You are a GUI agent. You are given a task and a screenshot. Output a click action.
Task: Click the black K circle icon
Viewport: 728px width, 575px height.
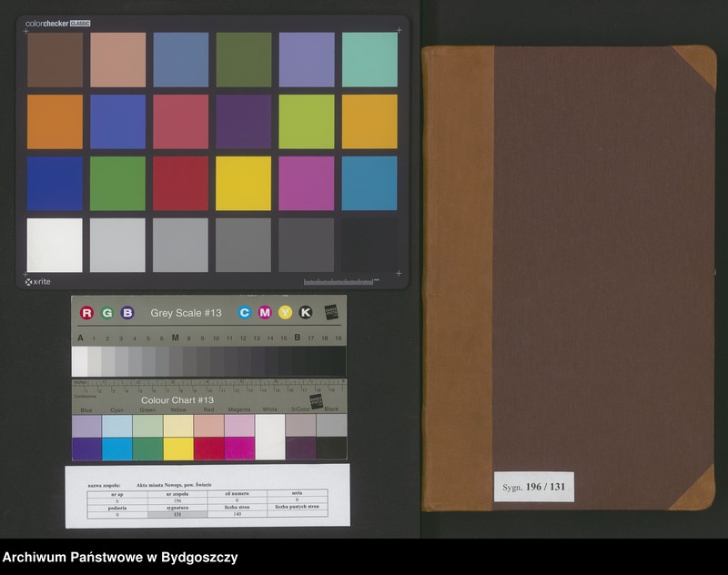tap(306, 313)
